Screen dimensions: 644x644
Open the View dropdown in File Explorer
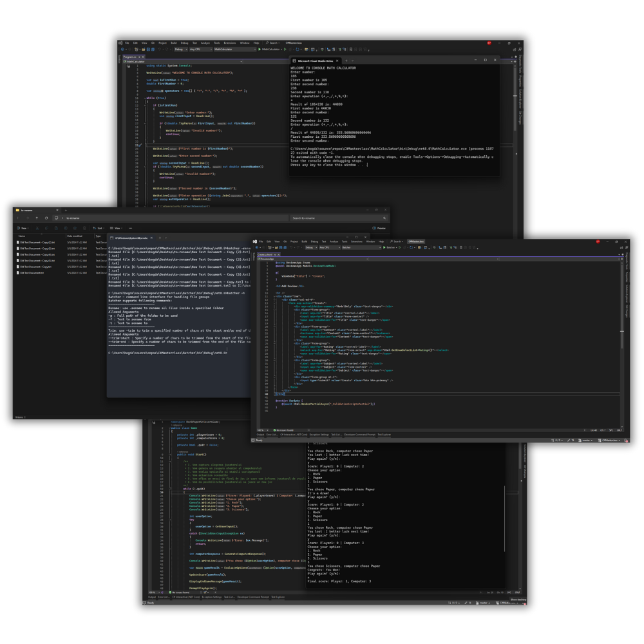click(x=117, y=228)
